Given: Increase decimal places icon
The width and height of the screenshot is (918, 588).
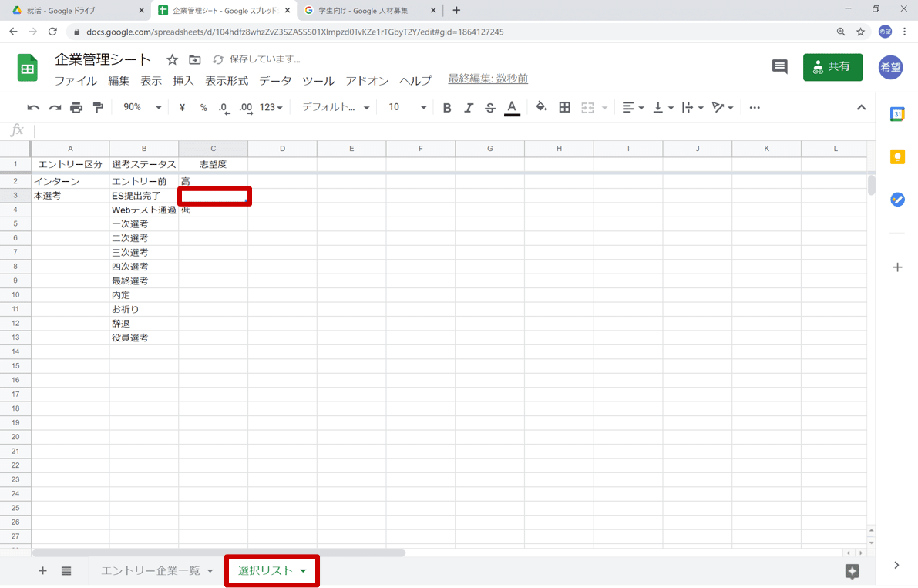Looking at the screenshot, I should (246, 108).
